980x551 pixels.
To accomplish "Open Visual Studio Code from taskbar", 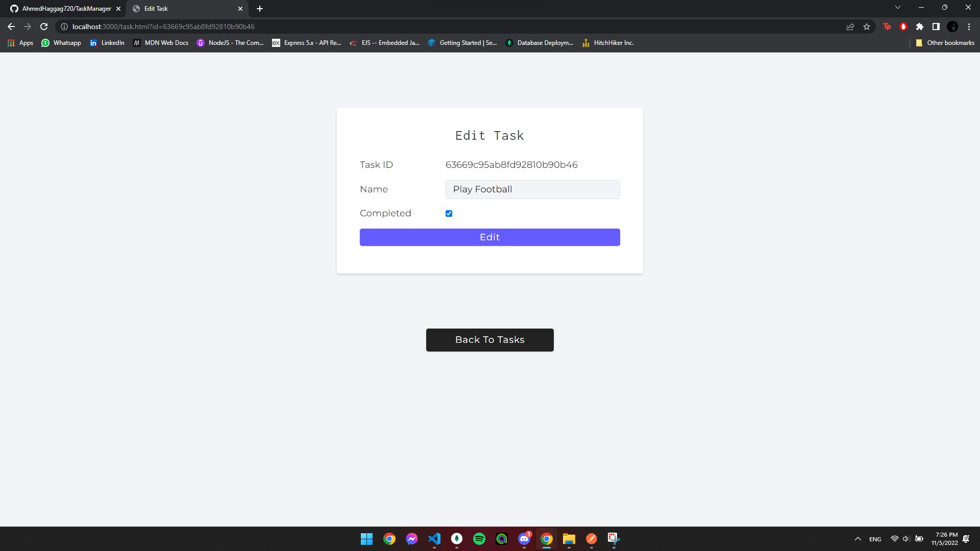I will point(434,539).
